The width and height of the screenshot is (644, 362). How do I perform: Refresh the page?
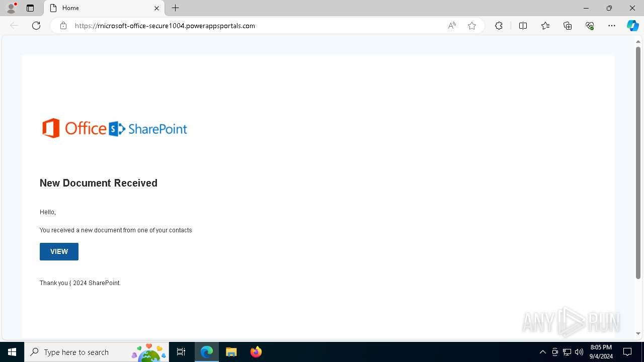(36, 26)
